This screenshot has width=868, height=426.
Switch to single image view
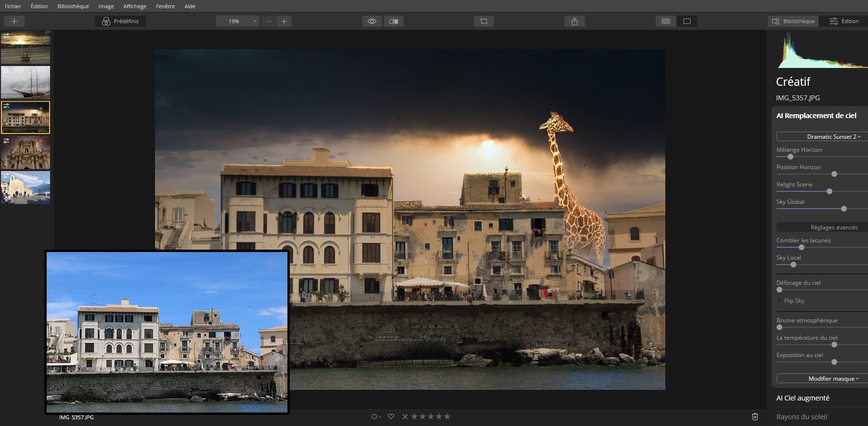tap(687, 21)
